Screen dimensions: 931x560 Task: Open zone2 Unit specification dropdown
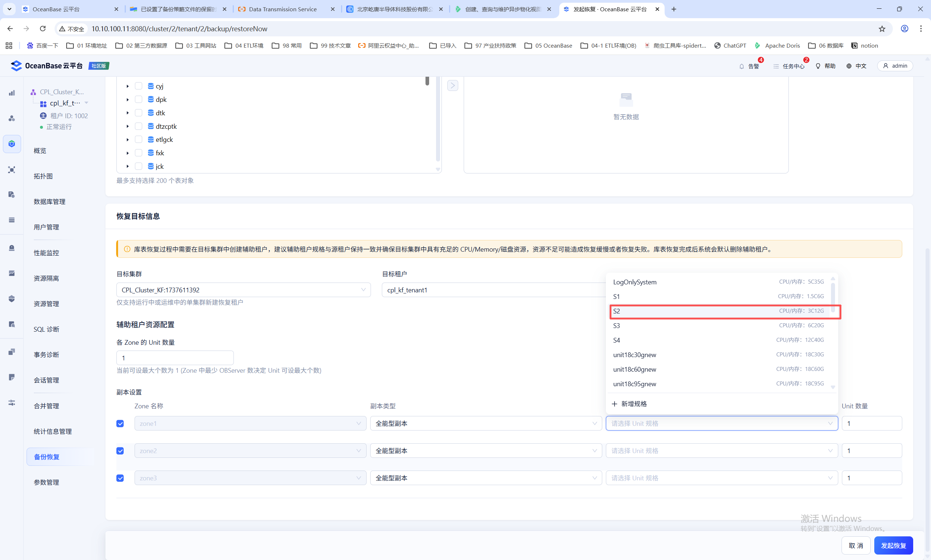721,451
